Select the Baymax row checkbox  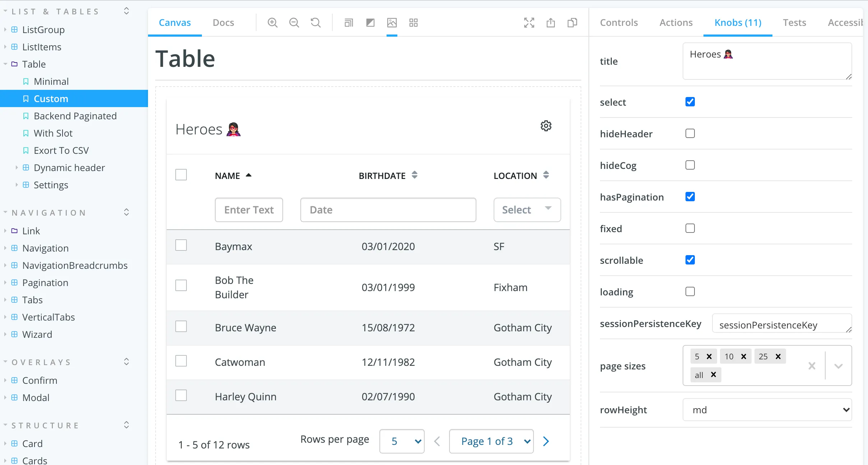tap(181, 245)
